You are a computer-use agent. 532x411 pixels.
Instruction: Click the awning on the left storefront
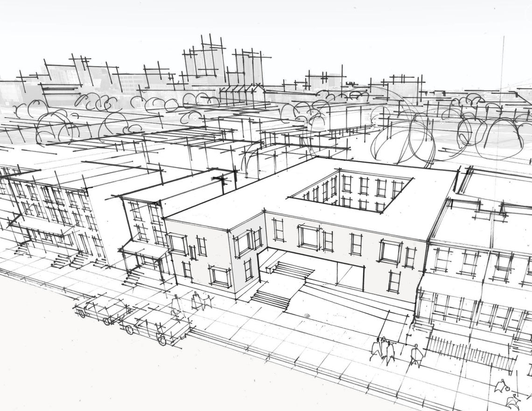tap(145, 250)
